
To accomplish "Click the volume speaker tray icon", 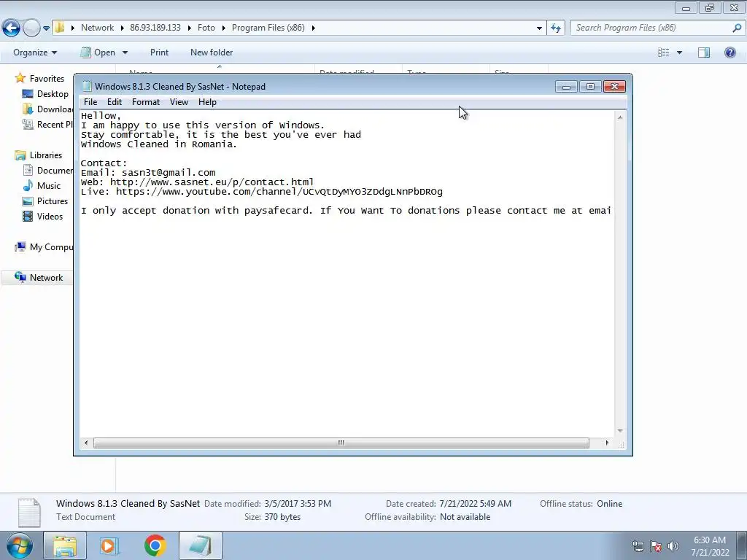I will coord(673,546).
